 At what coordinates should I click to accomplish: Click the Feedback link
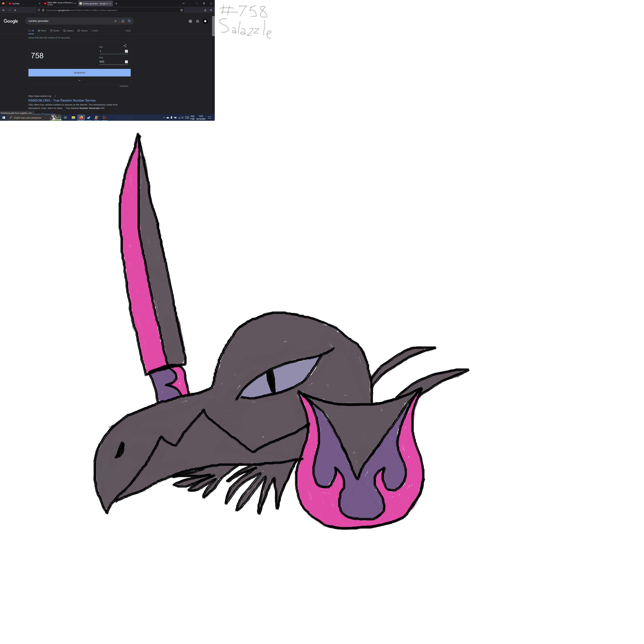(124, 86)
